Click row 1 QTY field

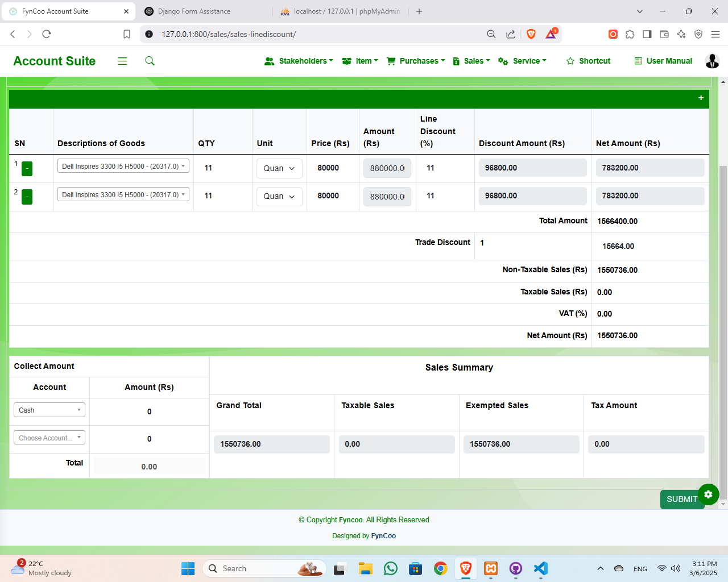[x=222, y=168]
